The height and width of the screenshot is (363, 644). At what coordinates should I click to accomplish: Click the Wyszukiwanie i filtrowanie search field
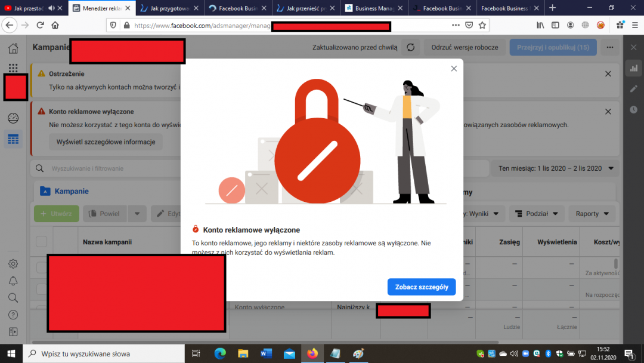[x=149, y=169]
